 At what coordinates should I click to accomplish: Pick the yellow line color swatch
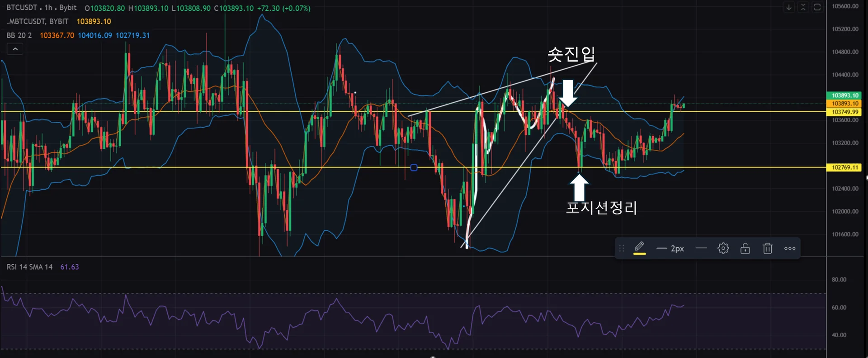point(639,254)
